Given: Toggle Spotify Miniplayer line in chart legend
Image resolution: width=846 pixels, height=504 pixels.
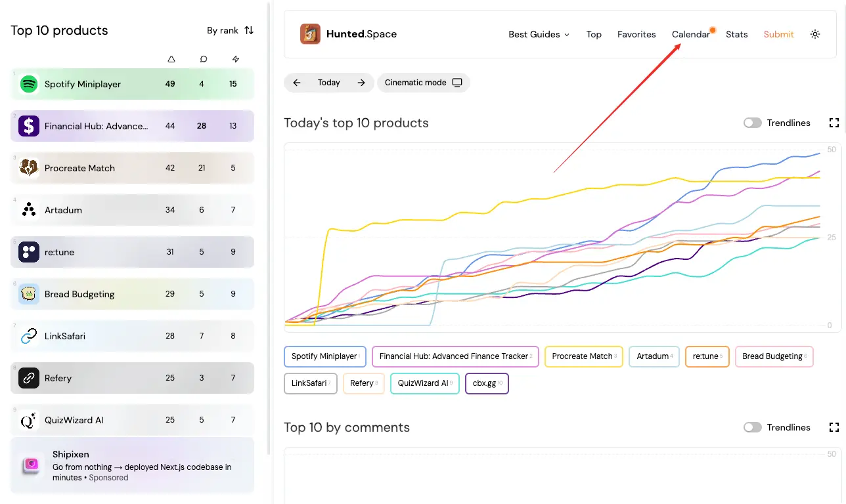Looking at the screenshot, I should [324, 356].
